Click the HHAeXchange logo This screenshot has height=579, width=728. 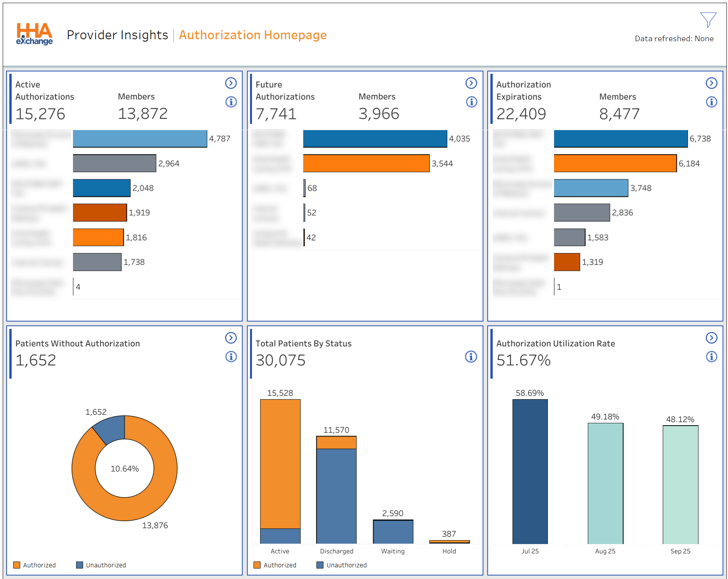click(x=35, y=34)
